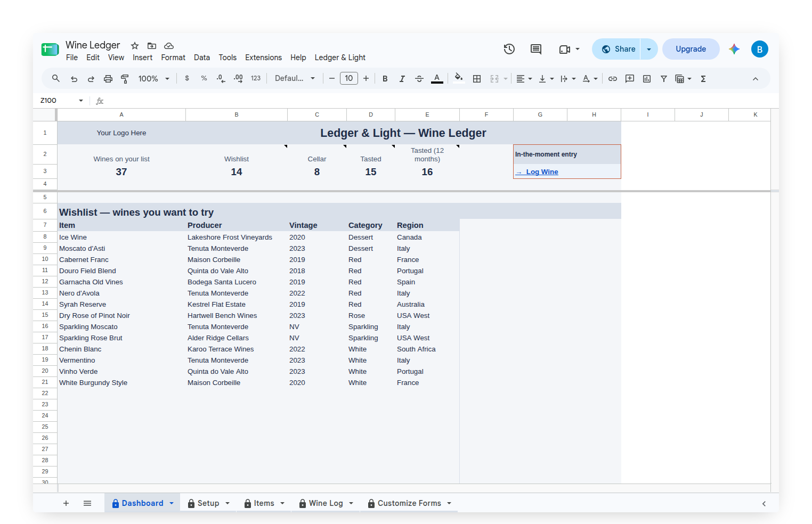This screenshot has width=812, height=524.
Task: Open the search menus tool
Action: (x=55, y=78)
